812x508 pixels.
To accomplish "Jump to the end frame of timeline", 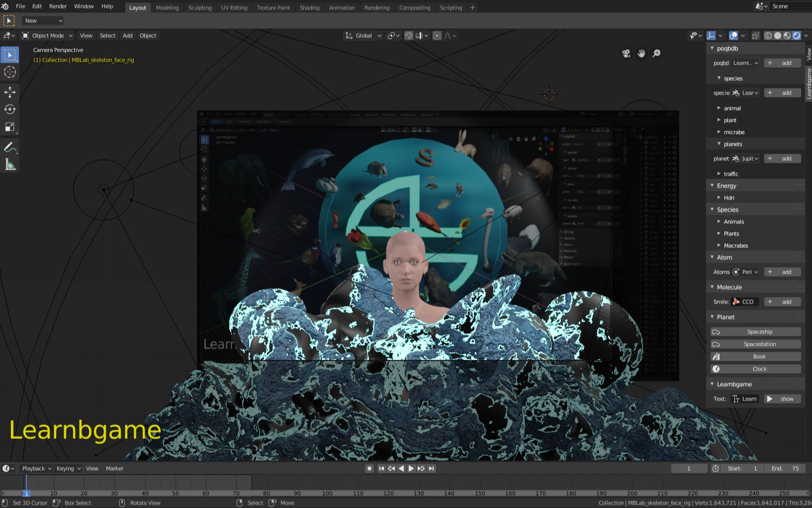I will pyautogui.click(x=431, y=468).
